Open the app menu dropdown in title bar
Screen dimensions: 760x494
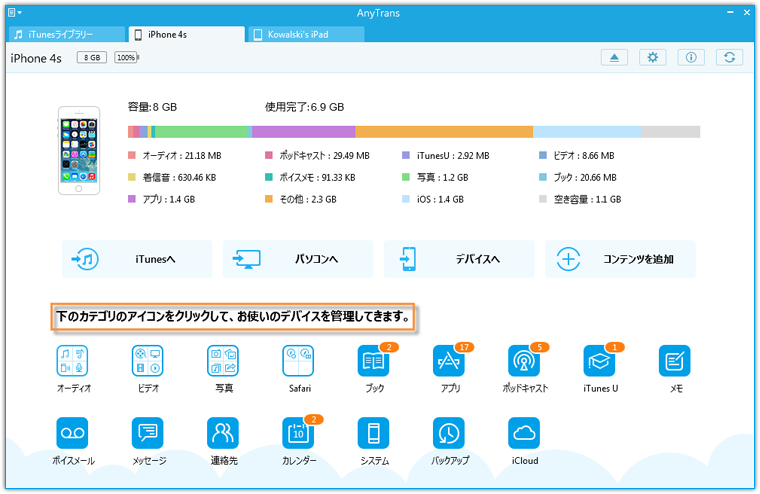(x=15, y=13)
